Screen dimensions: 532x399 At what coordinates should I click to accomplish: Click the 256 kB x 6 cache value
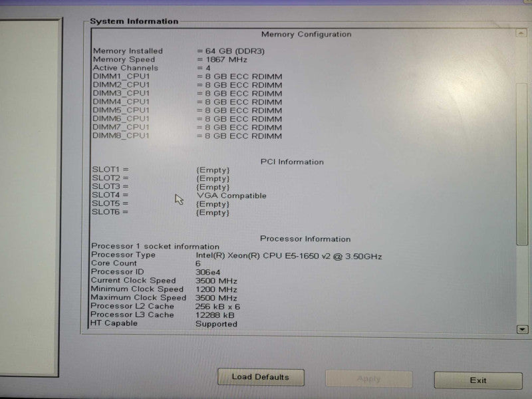click(217, 307)
